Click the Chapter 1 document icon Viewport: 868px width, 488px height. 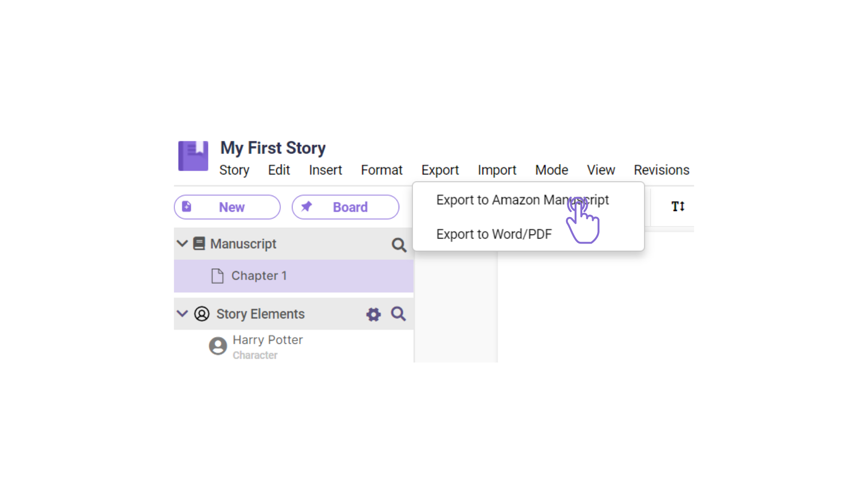[217, 276]
